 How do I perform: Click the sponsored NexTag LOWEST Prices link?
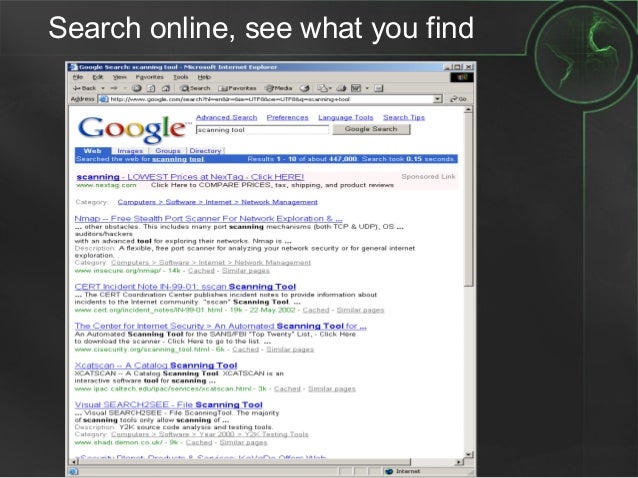(190, 177)
